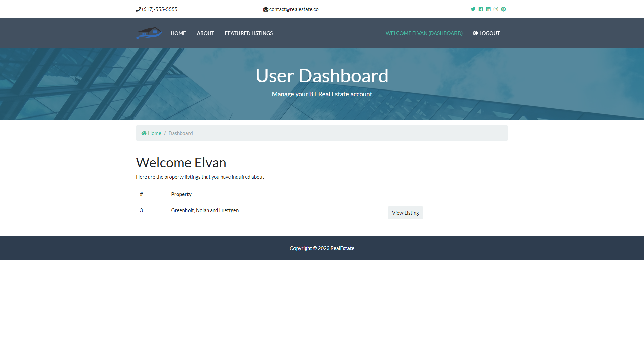Open the ABOUT nav item
The width and height of the screenshot is (644, 362).
(x=205, y=33)
